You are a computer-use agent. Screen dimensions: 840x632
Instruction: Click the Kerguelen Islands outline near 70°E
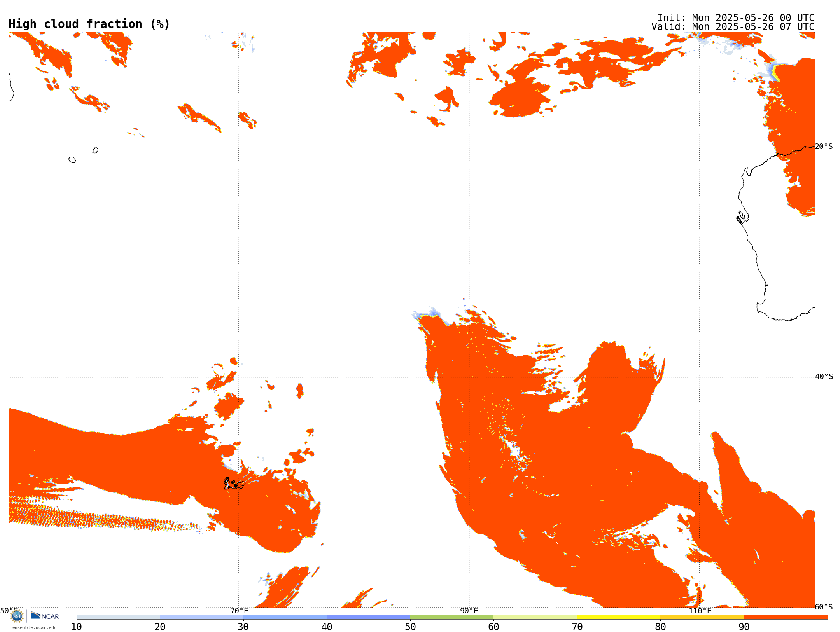tap(234, 484)
